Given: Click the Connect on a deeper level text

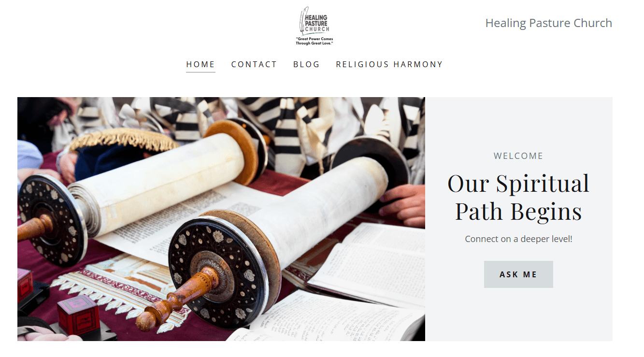Looking at the screenshot, I should (518, 239).
